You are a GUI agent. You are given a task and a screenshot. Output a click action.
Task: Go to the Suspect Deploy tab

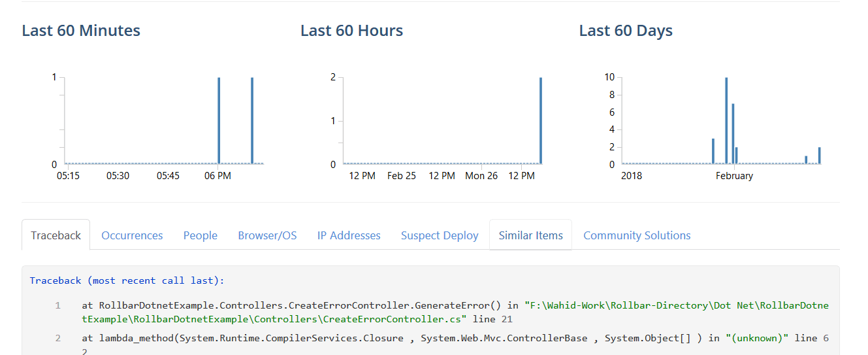pyautogui.click(x=440, y=235)
